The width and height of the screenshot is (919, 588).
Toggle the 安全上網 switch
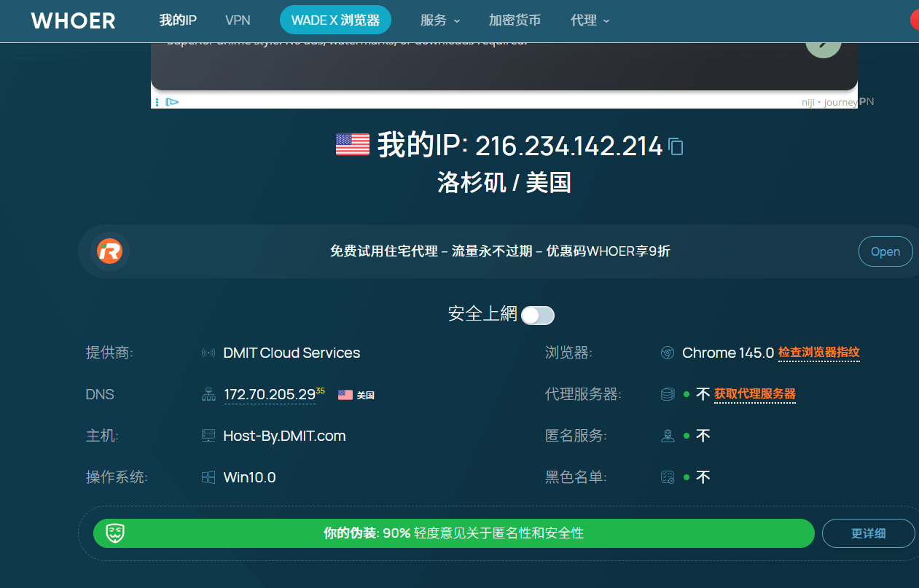pos(537,315)
